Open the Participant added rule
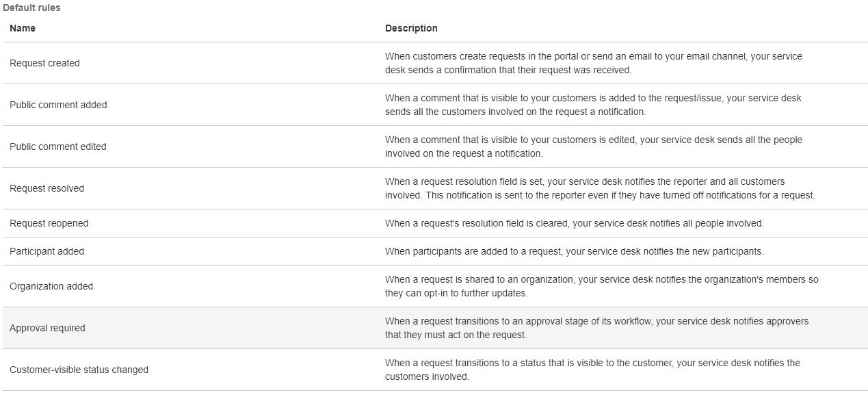The image size is (868, 410). tap(47, 251)
